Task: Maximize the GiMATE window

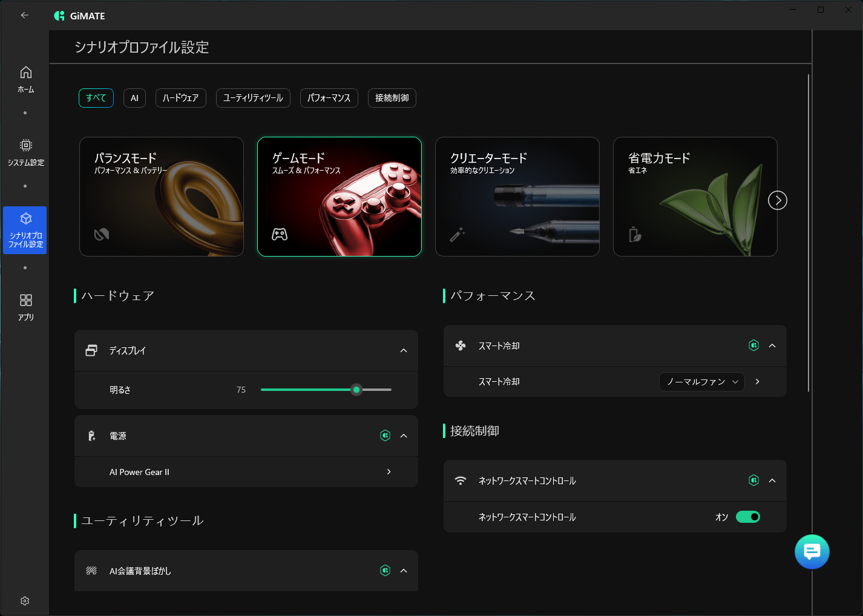Action: [x=821, y=10]
